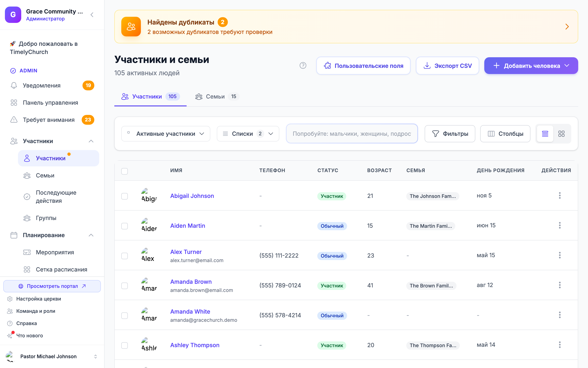Switch to grid card view layout

pyautogui.click(x=561, y=134)
